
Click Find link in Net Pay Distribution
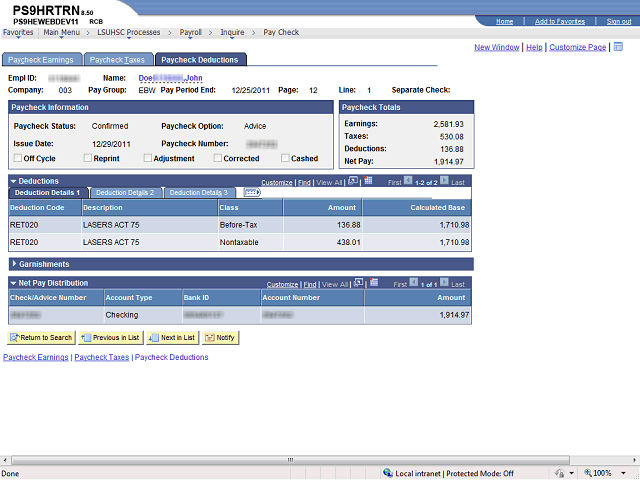pyautogui.click(x=310, y=284)
